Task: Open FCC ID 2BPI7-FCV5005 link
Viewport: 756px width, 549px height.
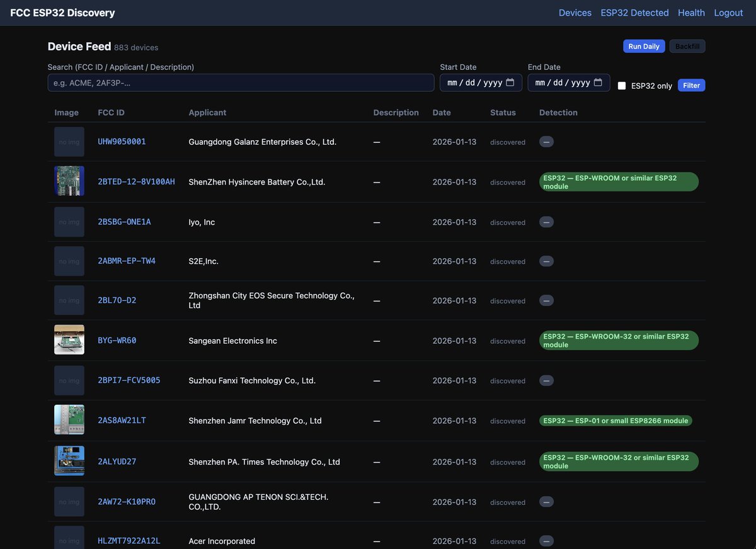Action: pyautogui.click(x=129, y=380)
